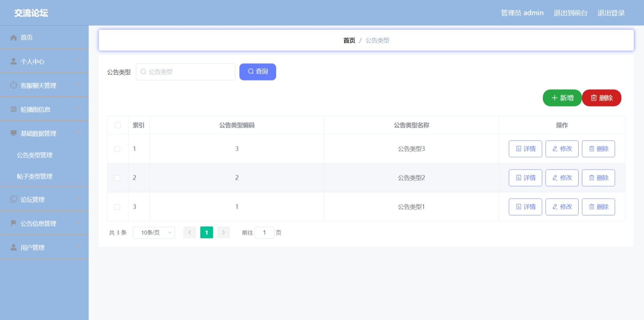Tick the select-all checkbox in the table header

pos(118,125)
